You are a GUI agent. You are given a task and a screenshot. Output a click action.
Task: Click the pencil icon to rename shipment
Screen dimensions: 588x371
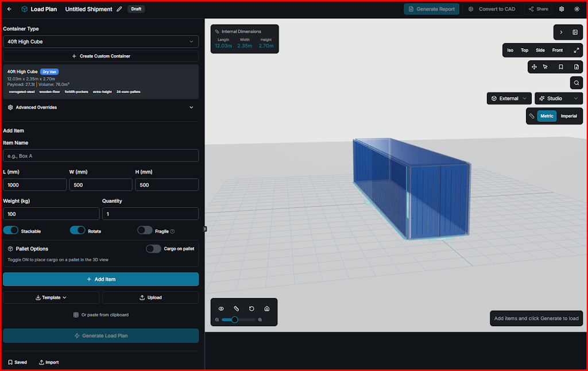[119, 9]
